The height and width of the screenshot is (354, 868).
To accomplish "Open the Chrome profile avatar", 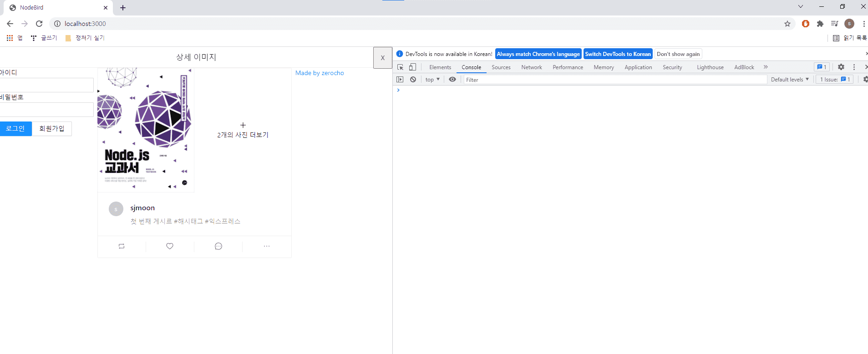I will coord(849,24).
